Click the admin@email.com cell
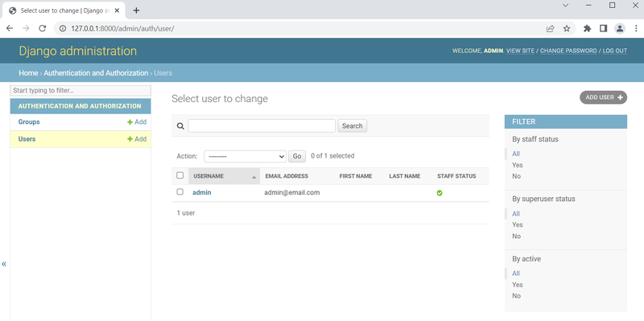The height and width of the screenshot is (321, 644). point(292,192)
